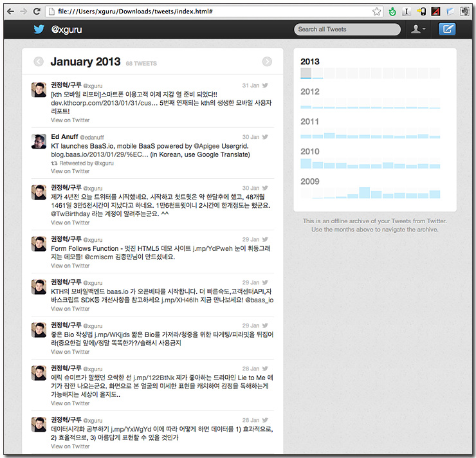Viewport: 476px width, 458px height.
Task: Select the January bar in the 2010 chart
Action: tap(306, 163)
